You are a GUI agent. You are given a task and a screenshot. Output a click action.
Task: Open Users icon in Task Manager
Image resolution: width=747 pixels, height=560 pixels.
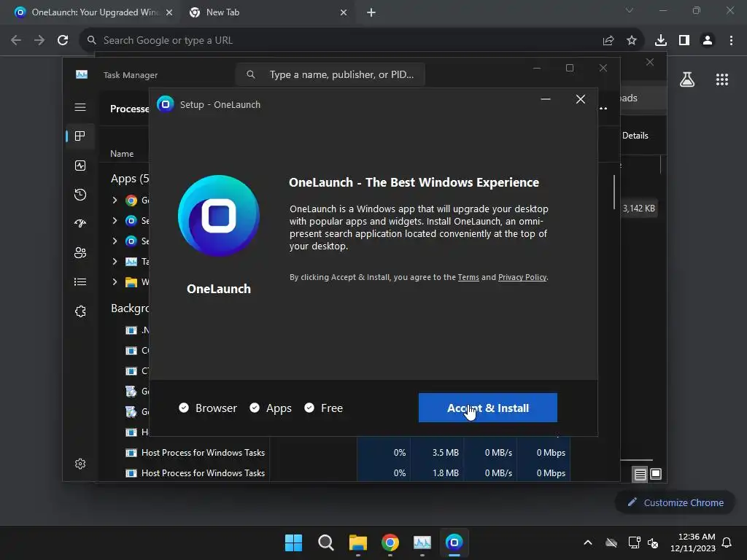pyautogui.click(x=80, y=252)
